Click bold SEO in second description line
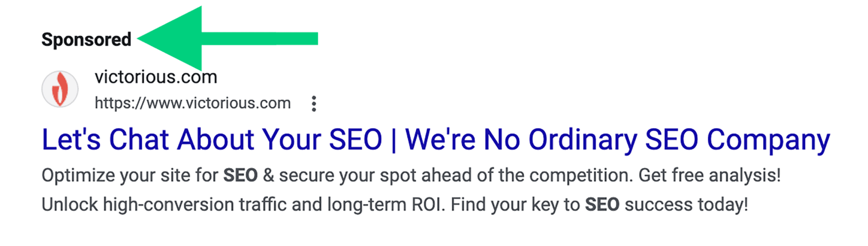This screenshot has height=246, width=868. 602,204
